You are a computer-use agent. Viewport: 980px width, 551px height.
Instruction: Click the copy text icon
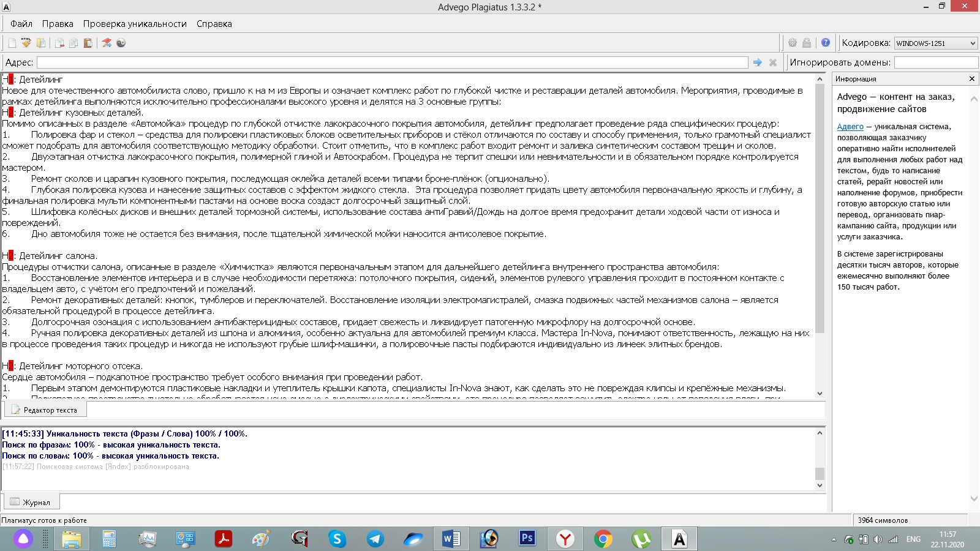coord(73,43)
